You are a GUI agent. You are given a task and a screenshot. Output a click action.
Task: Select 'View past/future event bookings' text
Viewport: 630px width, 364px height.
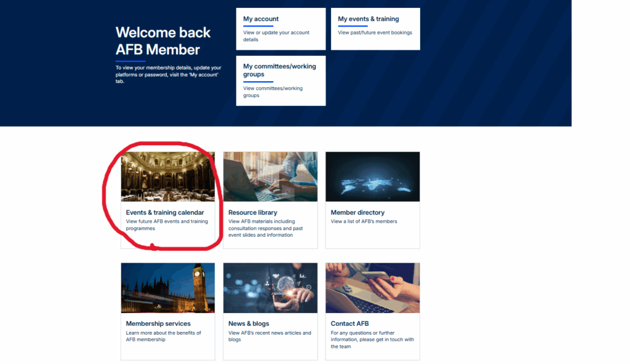point(375,33)
